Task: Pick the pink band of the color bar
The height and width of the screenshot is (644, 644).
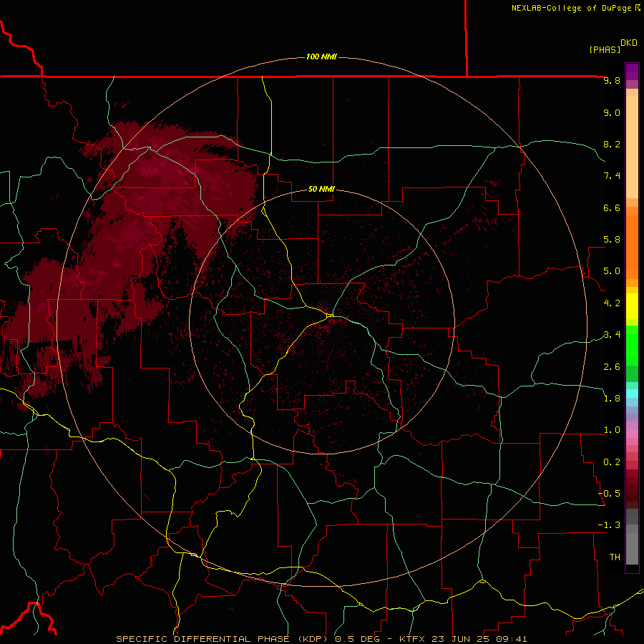Action: pyautogui.click(x=632, y=434)
